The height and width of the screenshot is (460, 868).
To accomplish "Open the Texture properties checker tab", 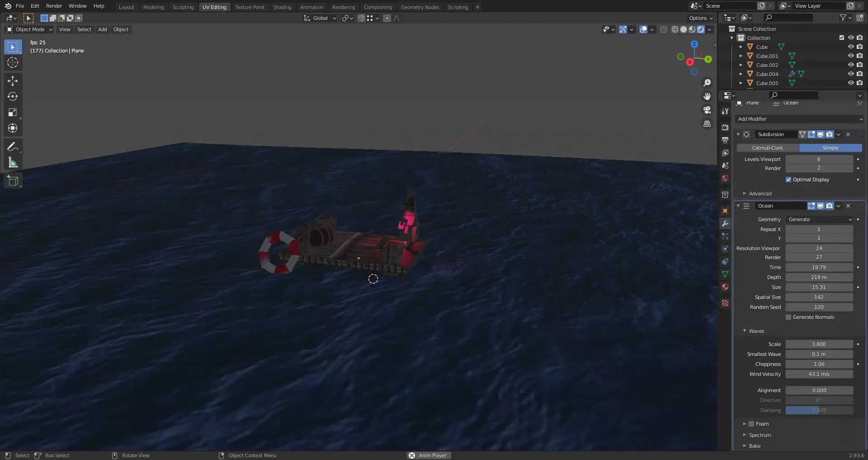I will (x=725, y=303).
